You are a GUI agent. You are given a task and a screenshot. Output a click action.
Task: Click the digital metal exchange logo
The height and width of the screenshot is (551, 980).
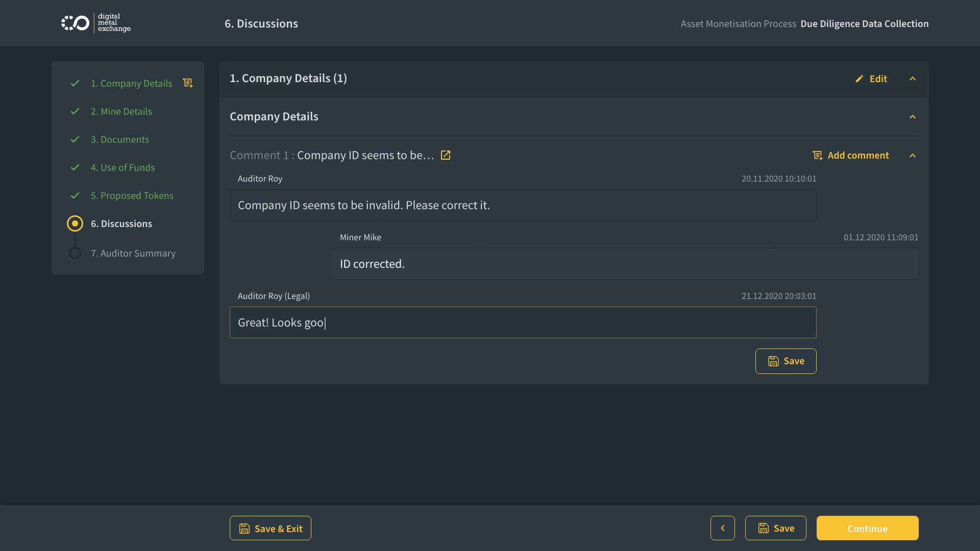[96, 23]
